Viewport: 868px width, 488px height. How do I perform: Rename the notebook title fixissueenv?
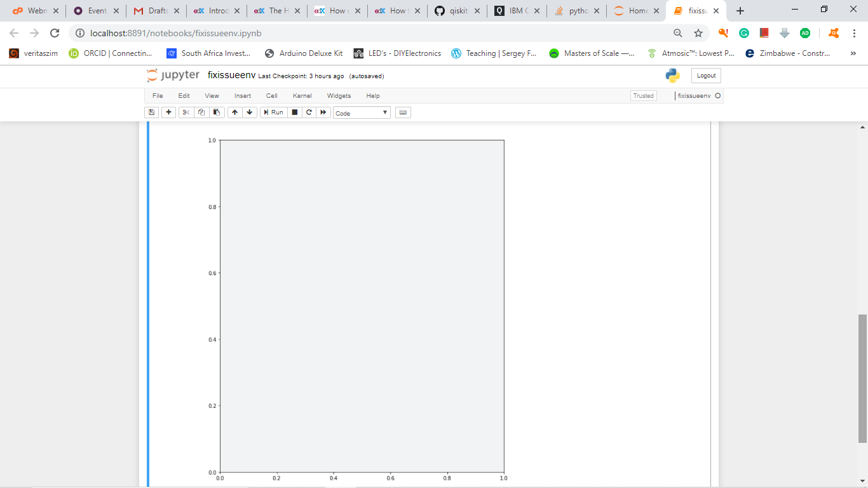tap(231, 76)
